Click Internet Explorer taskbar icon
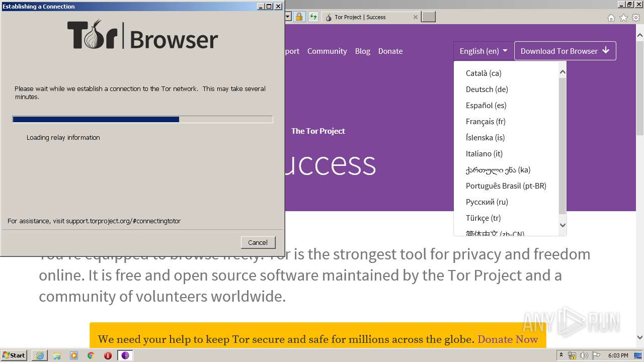This screenshot has height=362, width=644. tap(40, 355)
